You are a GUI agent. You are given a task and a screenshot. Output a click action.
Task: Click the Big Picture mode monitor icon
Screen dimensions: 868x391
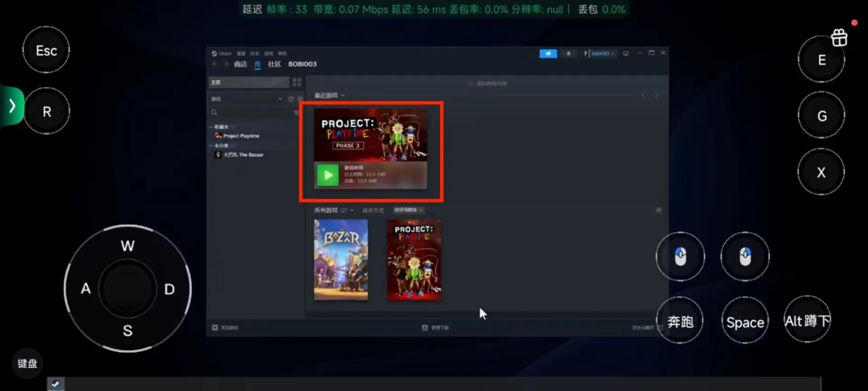click(x=626, y=53)
